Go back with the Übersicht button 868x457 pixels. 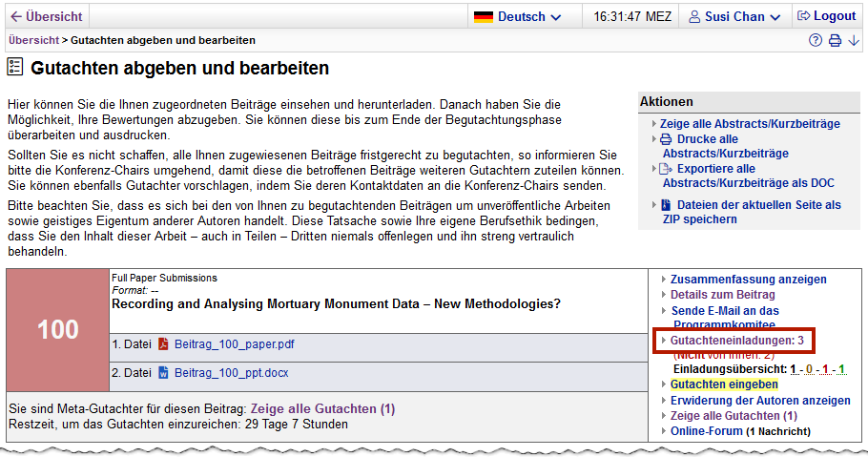click(47, 16)
